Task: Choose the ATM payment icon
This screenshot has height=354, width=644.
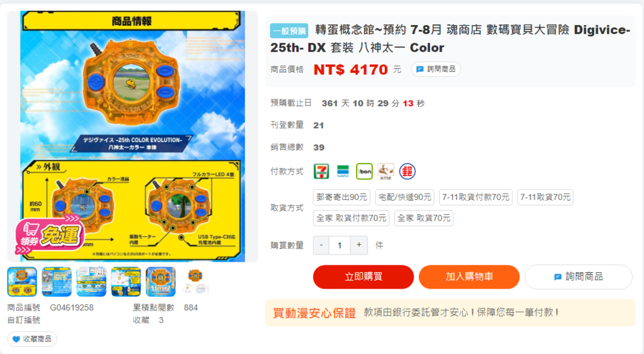Action: coord(386,171)
